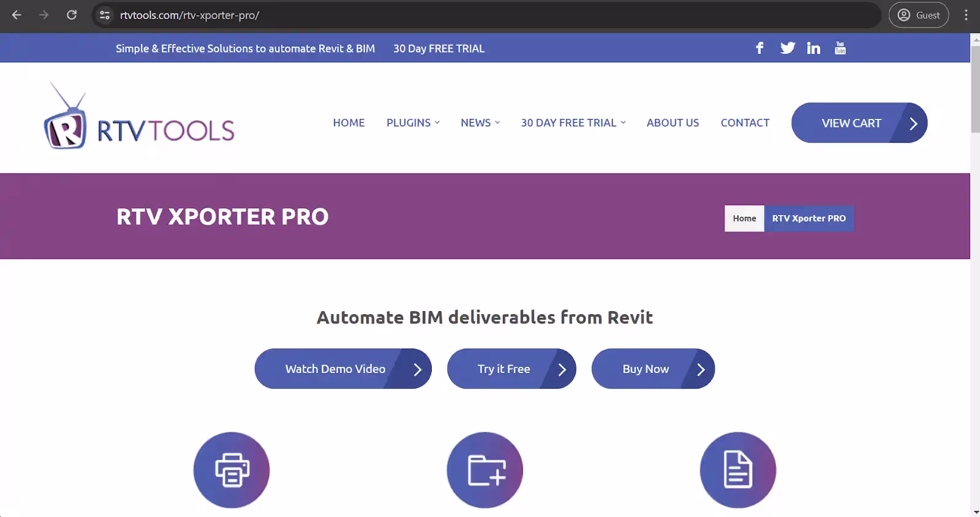Screen dimensions: 980x517
Task: Click the Try it Free button
Action: pyautogui.click(x=511, y=369)
